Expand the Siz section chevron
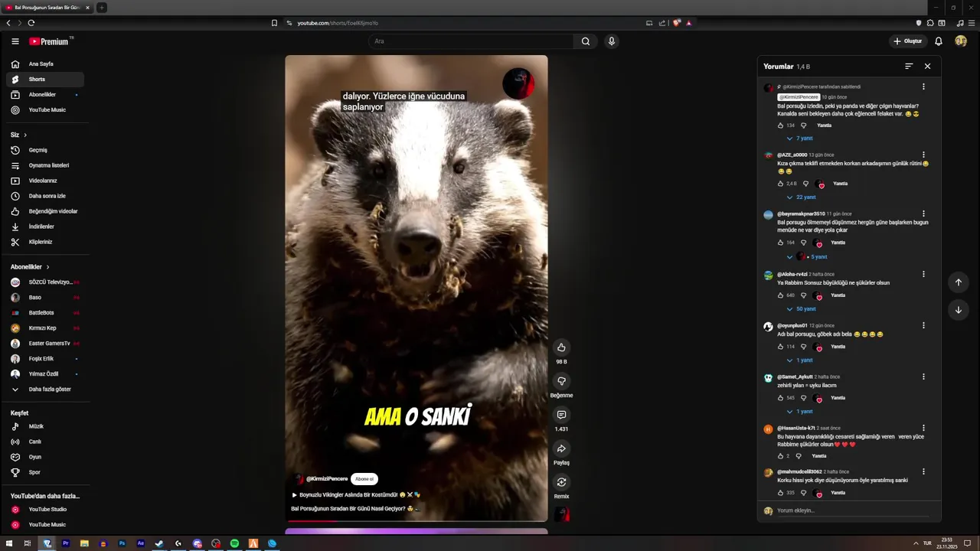This screenshot has width=980, height=551. click(25, 135)
